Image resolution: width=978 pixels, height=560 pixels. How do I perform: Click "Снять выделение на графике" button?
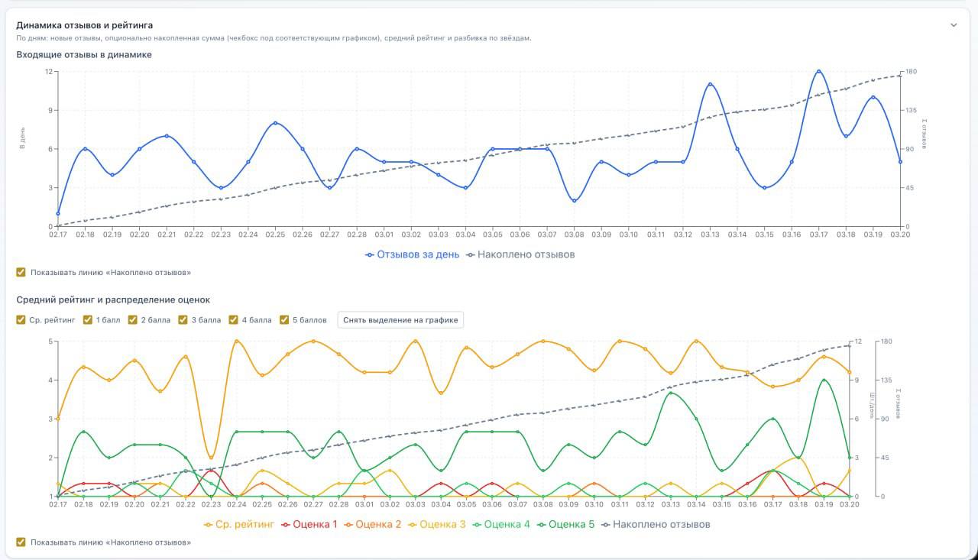point(400,320)
